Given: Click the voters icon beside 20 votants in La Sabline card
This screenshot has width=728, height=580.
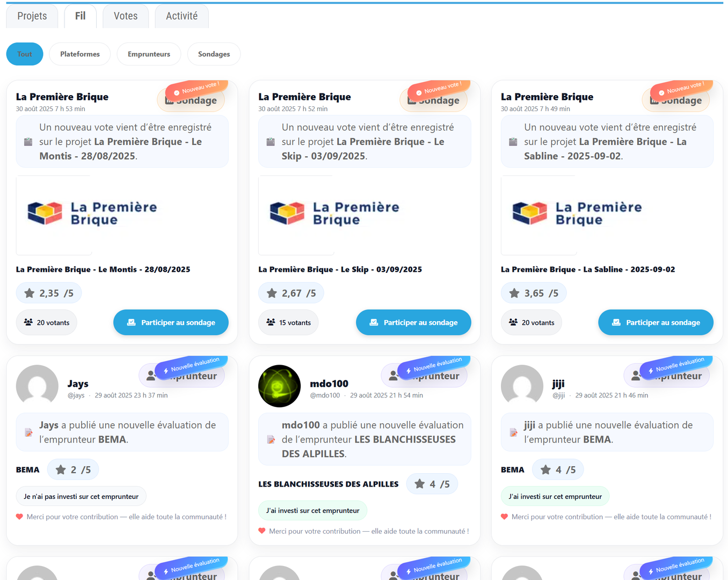Looking at the screenshot, I should click(x=513, y=322).
